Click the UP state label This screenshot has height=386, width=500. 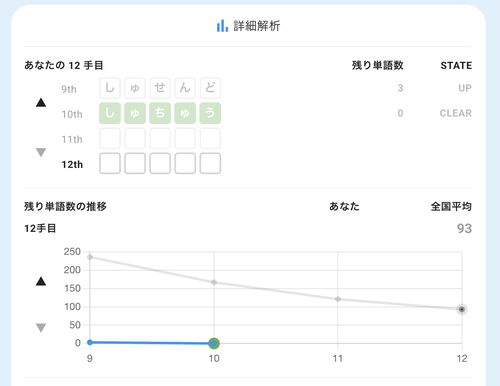pos(465,88)
